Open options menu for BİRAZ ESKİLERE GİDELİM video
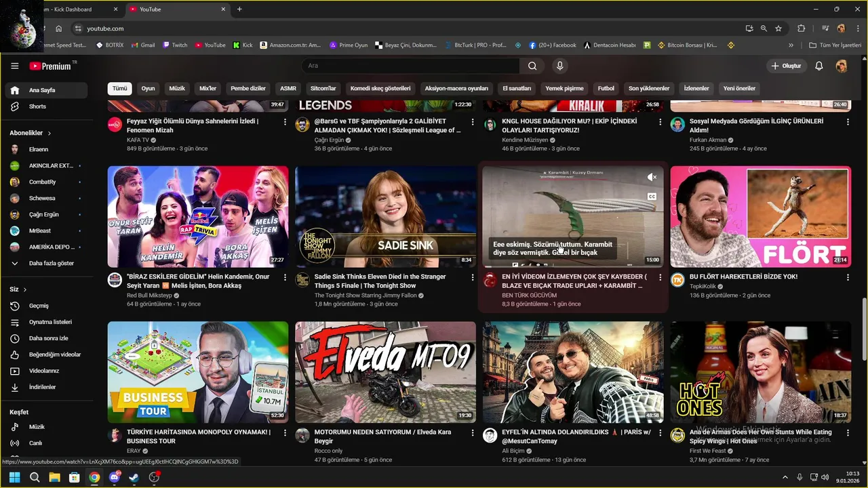 pos(285,277)
